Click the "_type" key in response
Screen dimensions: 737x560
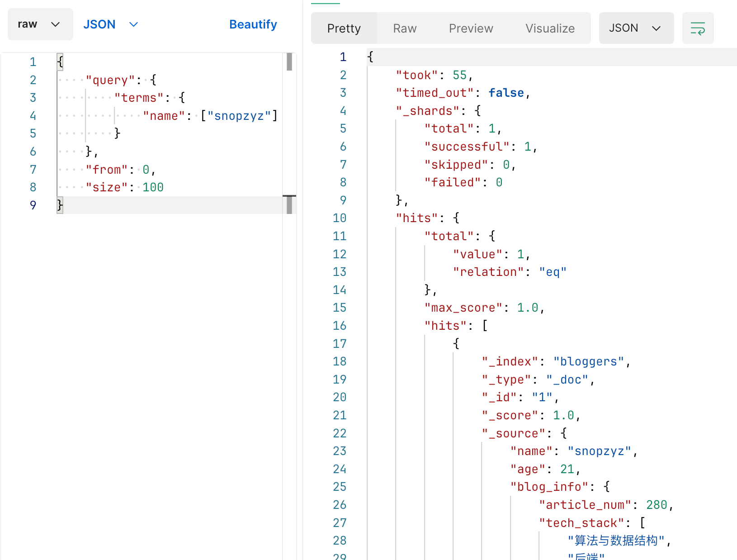click(x=506, y=380)
